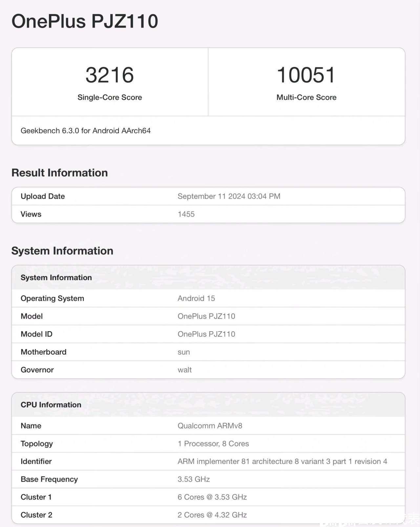
Task: Click the Cluster 1 label
Action: [x=36, y=497]
